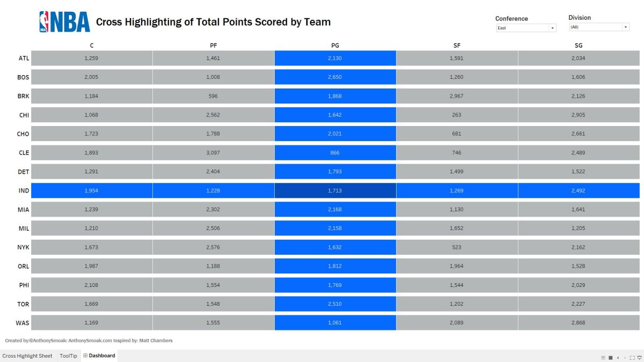
Task: Select the BRK small forward cell 2,967
Action: pos(457,96)
